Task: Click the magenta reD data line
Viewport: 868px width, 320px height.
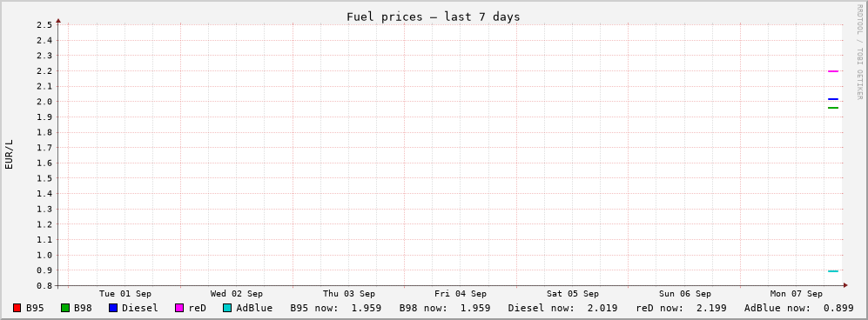Action: pyautogui.click(x=833, y=71)
